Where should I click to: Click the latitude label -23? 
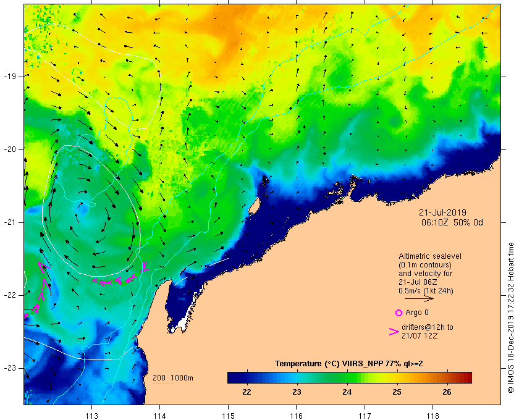point(10,368)
